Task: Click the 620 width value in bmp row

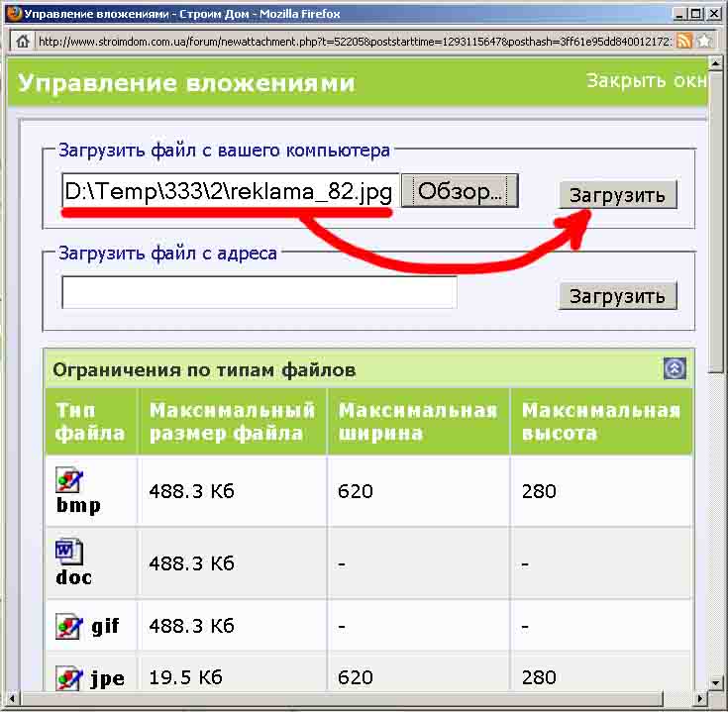Action: click(356, 491)
